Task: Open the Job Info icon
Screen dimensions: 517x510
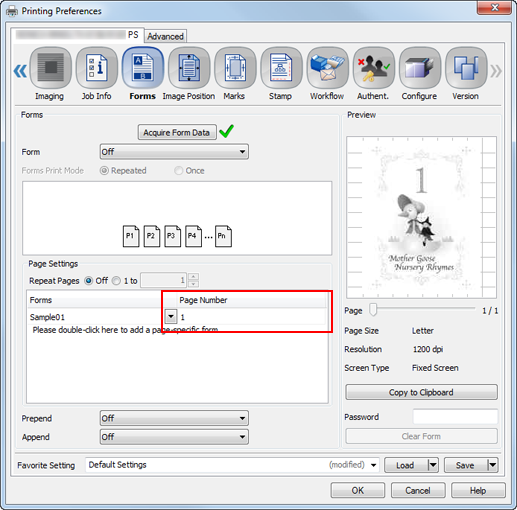Action: click(97, 68)
